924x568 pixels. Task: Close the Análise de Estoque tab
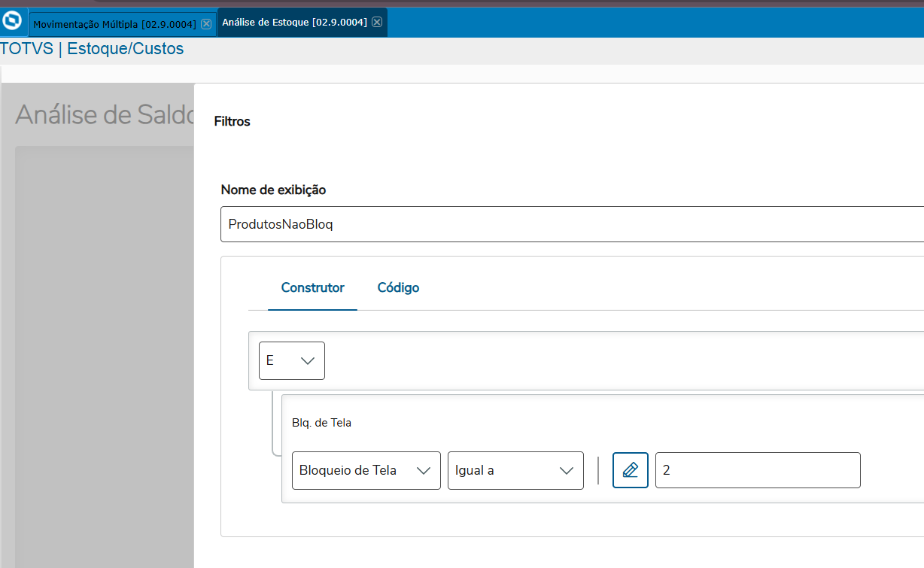click(377, 23)
